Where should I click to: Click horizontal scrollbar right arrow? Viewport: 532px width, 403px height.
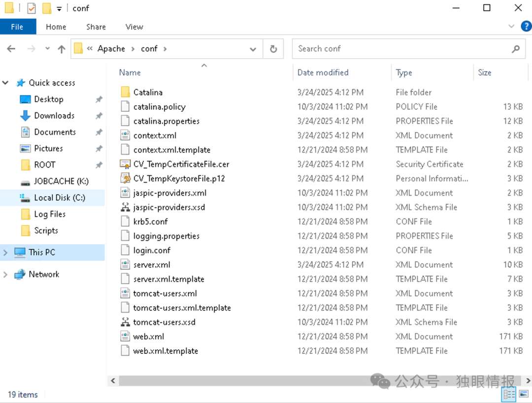pyautogui.click(x=528, y=381)
